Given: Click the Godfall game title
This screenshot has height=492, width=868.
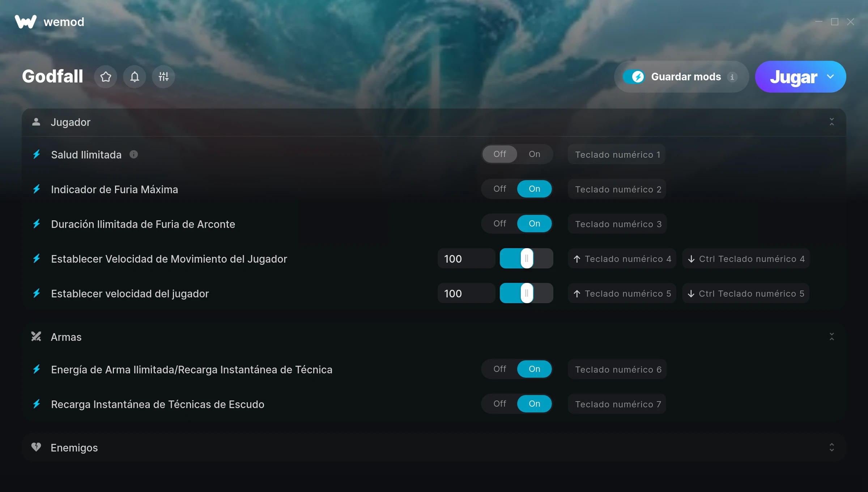Looking at the screenshot, I should tap(52, 76).
